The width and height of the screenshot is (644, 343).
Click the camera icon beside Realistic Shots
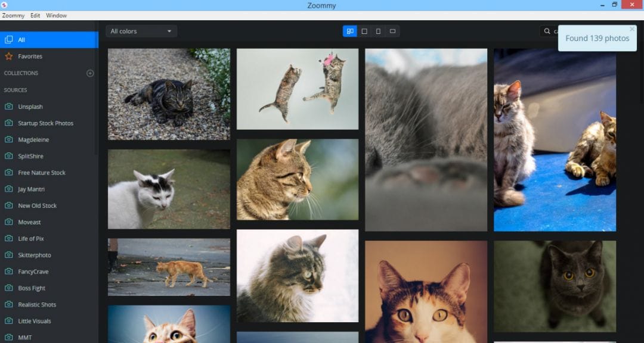[x=8, y=304]
